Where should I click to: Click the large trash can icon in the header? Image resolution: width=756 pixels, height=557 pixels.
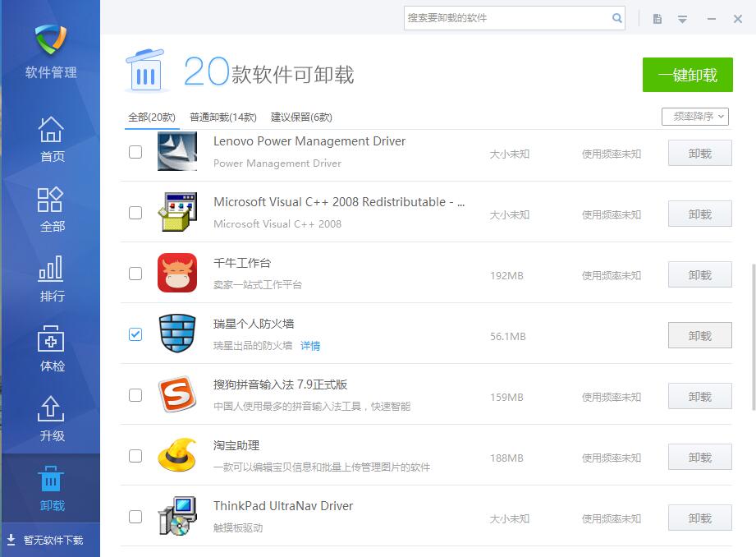[146, 71]
